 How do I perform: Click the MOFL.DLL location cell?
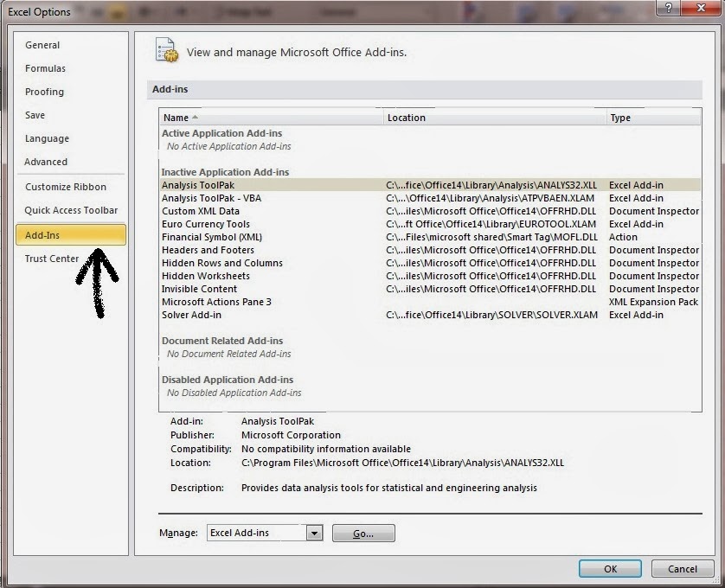492,237
